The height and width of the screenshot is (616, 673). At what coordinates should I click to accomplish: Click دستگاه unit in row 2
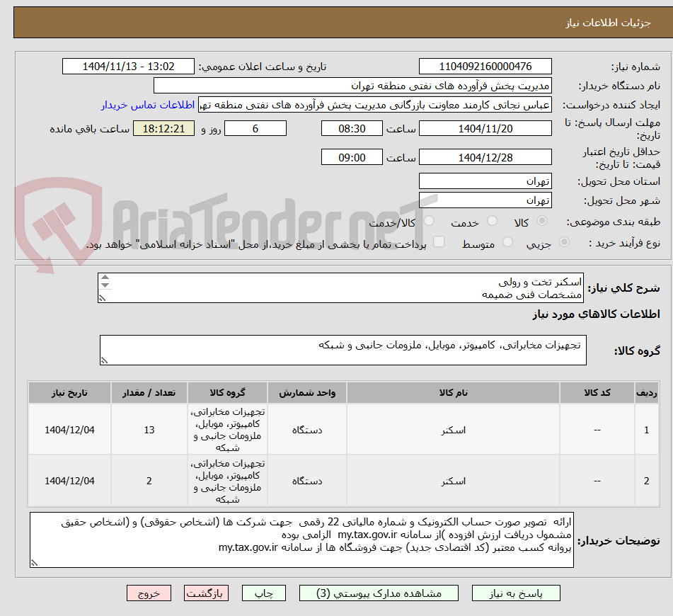[307, 481]
